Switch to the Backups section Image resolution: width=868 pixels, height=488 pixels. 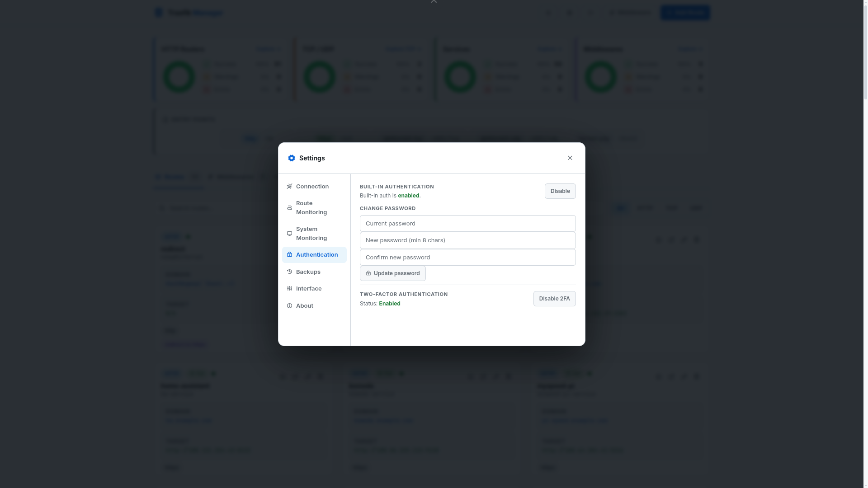point(308,272)
